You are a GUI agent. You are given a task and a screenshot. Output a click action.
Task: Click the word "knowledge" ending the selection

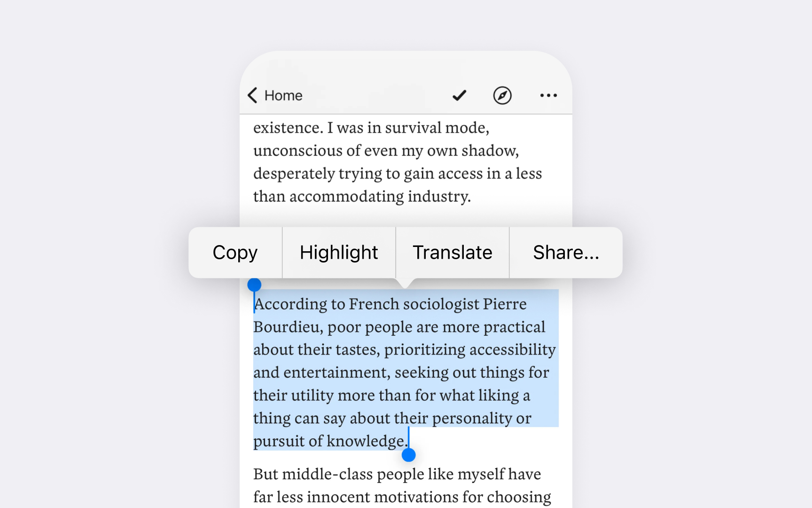tap(365, 441)
